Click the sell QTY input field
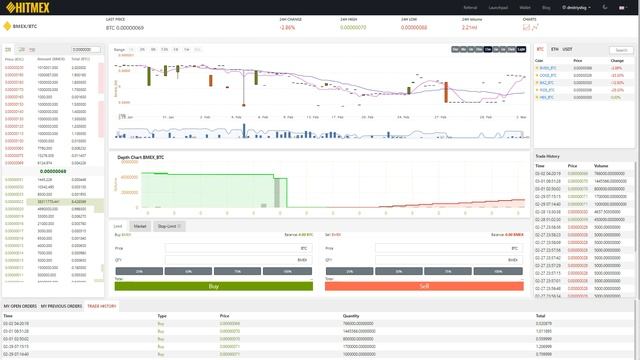Screen dimensions: 640x360 click(x=449, y=260)
